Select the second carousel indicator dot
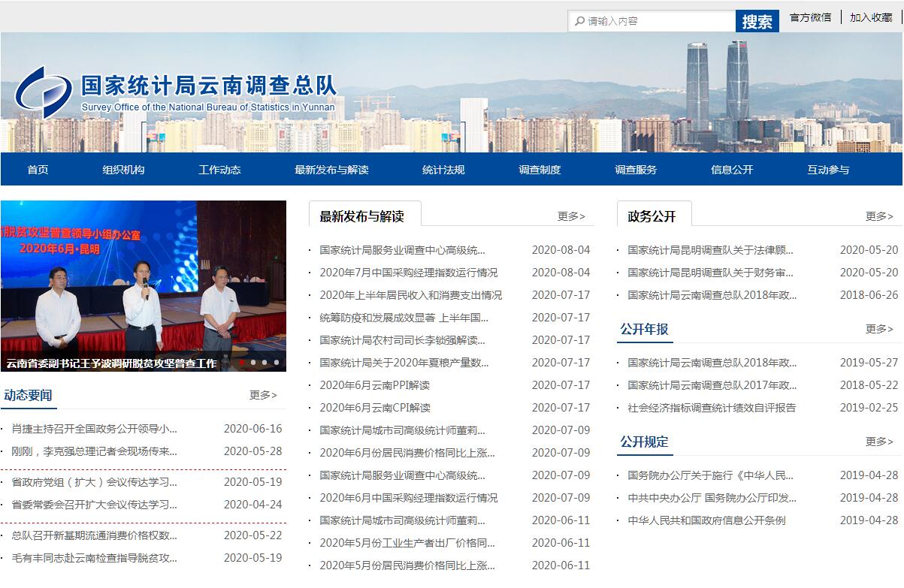The image size is (904, 588). [253, 363]
